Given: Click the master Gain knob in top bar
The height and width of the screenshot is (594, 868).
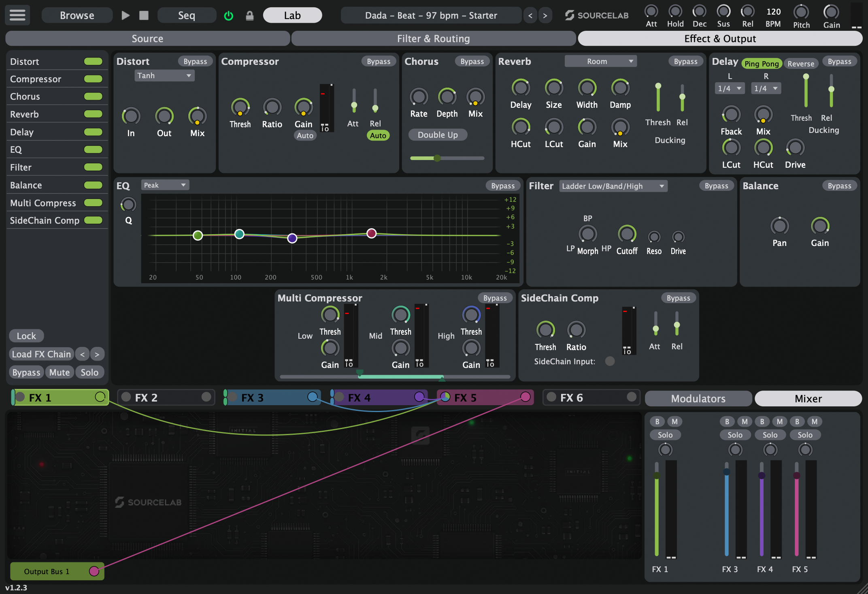Looking at the screenshot, I should 831,12.
